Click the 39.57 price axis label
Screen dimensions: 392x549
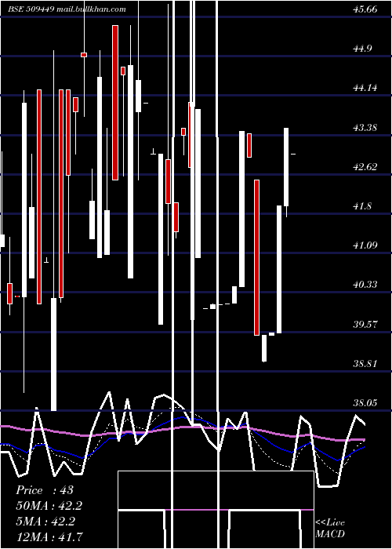tap(365, 324)
